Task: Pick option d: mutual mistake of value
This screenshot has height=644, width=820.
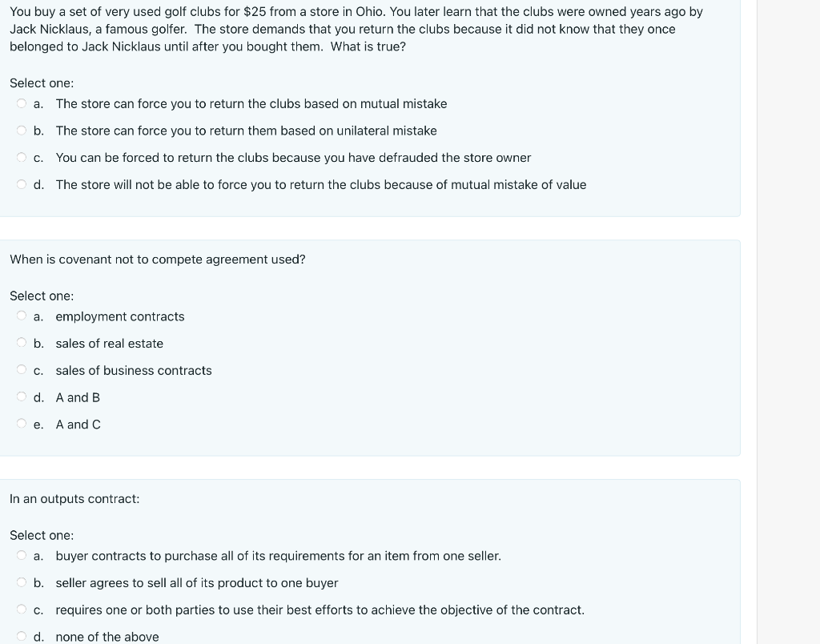Action: [22, 184]
